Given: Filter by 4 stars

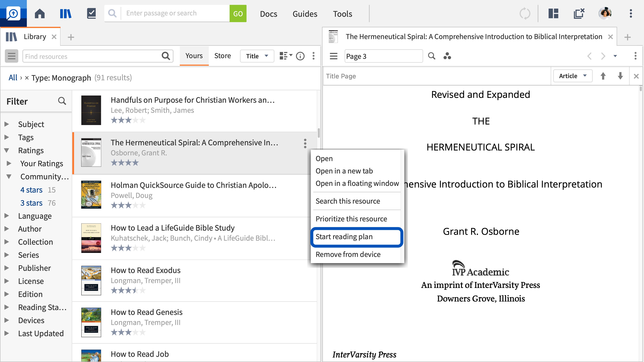Looking at the screenshot, I should click(x=31, y=190).
